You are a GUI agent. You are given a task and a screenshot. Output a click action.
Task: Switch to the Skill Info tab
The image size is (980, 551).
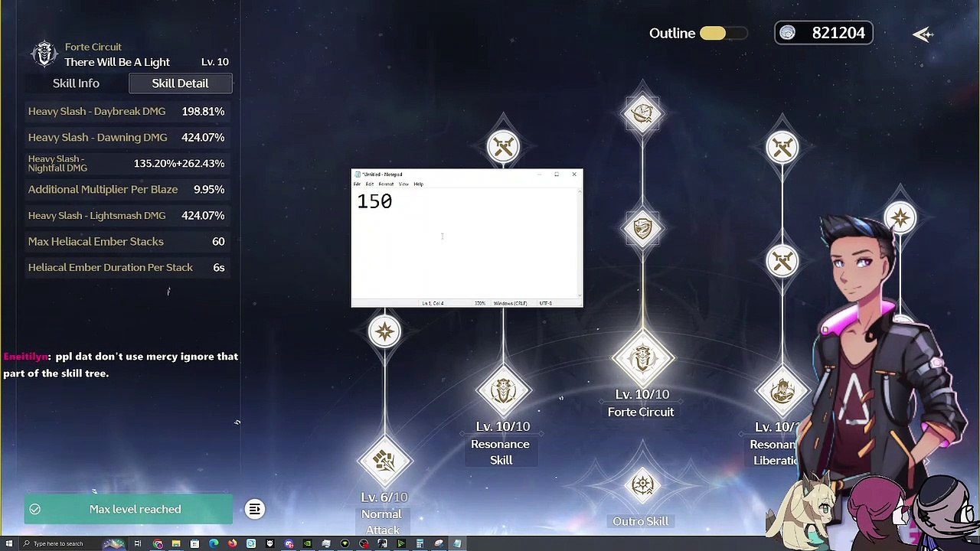(x=76, y=83)
